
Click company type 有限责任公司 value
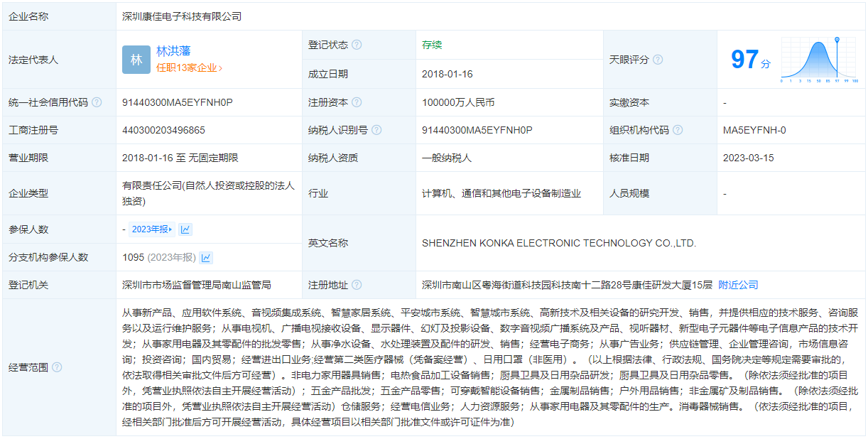[x=208, y=193]
